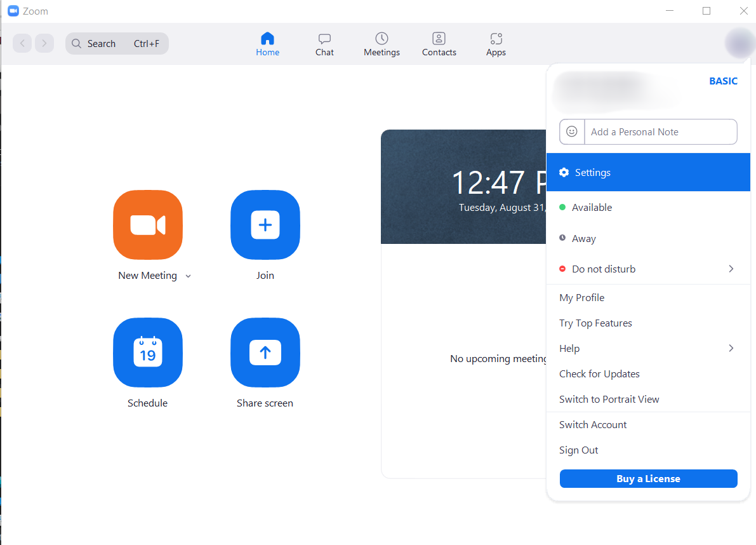The width and height of the screenshot is (756, 545).
Task: Open a New Meeting
Action: (x=147, y=225)
